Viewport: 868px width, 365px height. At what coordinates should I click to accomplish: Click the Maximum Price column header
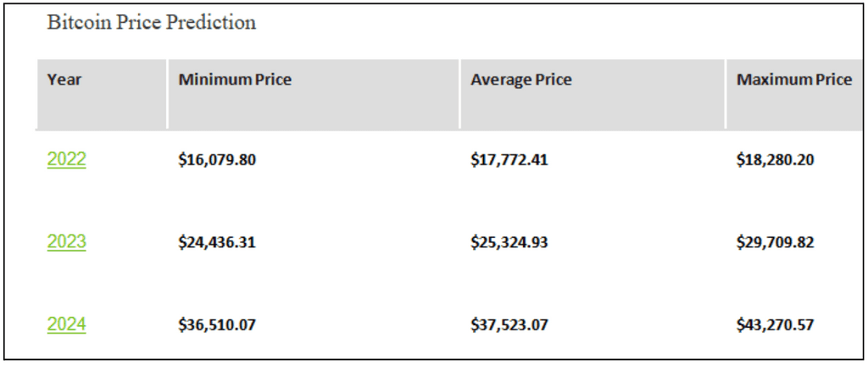(793, 80)
